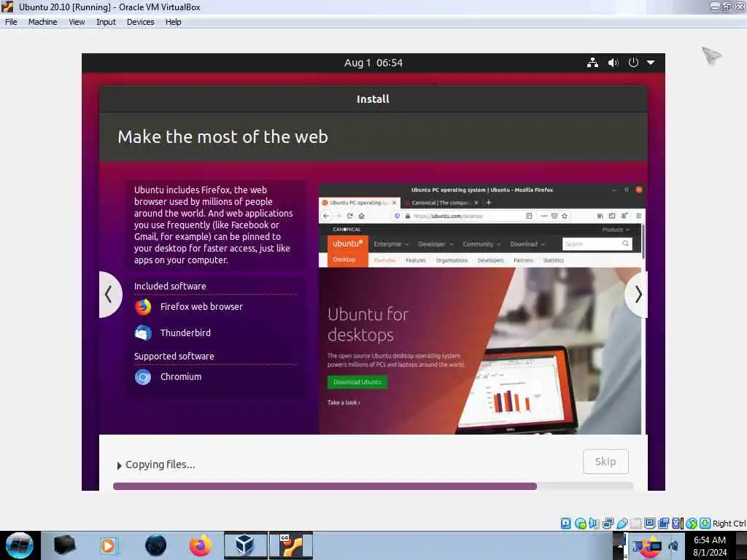This screenshot has height=560, width=747.
Task: Click the CPU virtualization status icon
Action: click(677, 524)
